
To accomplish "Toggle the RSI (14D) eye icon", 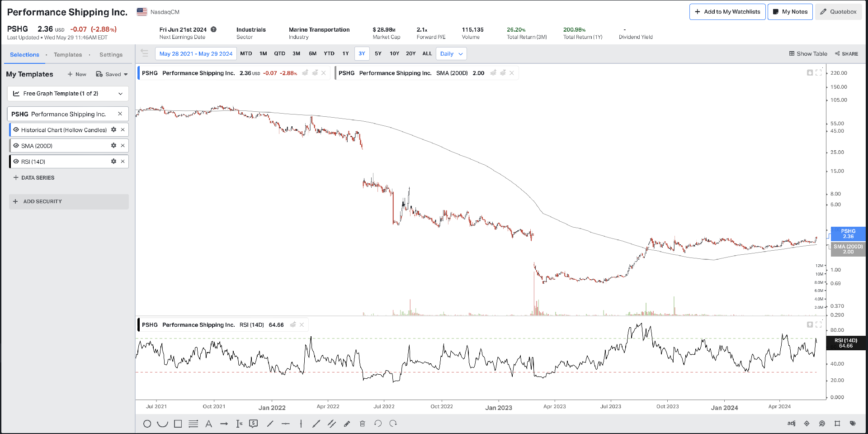I will click(16, 162).
